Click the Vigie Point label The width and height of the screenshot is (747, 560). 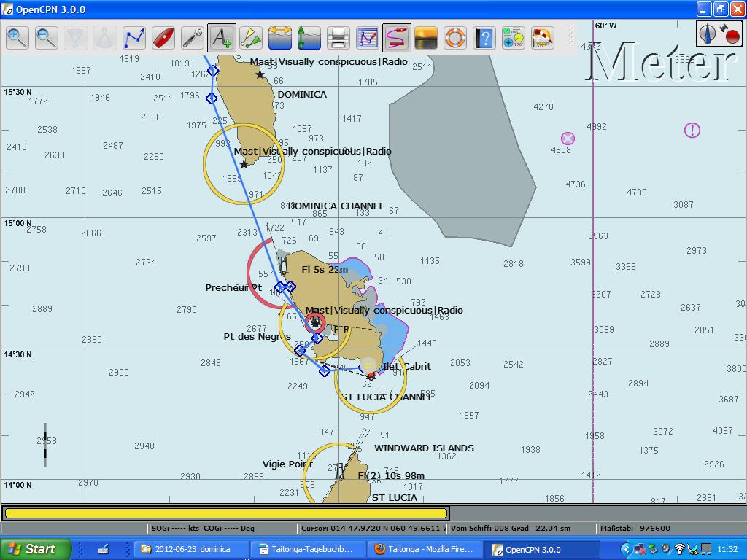click(x=287, y=464)
